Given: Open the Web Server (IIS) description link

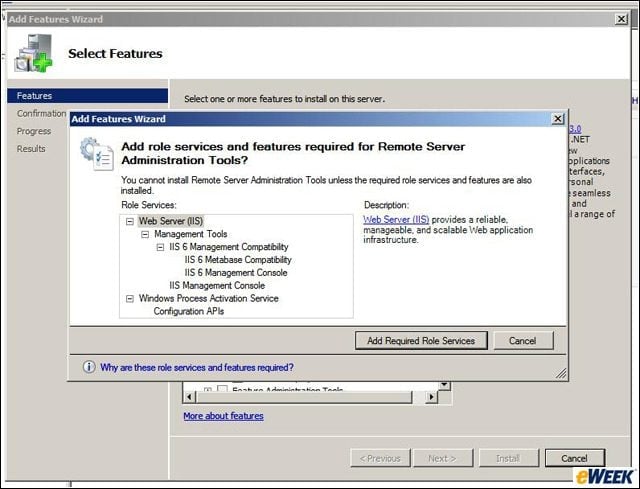Looking at the screenshot, I should click(396, 220).
